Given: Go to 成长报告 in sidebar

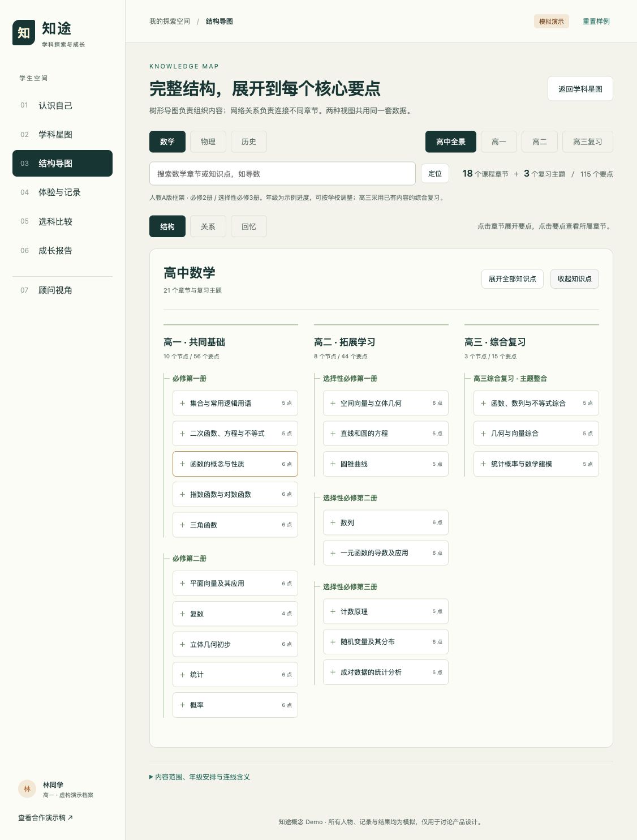Looking at the screenshot, I should coord(62,250).
